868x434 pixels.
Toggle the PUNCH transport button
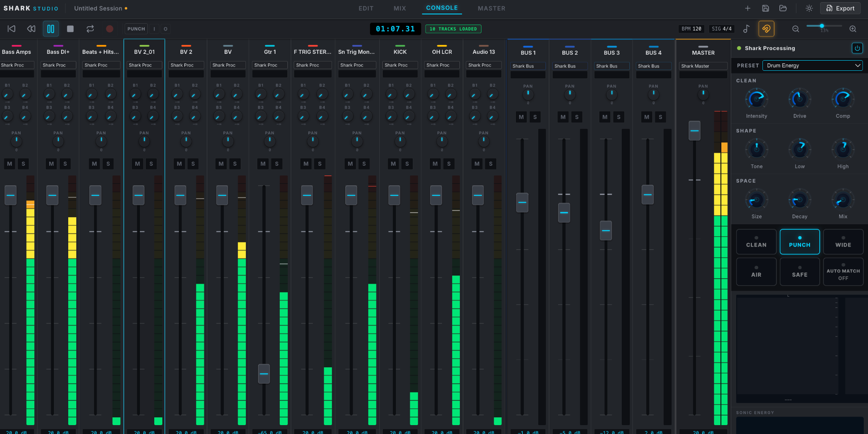coord(136,29)
